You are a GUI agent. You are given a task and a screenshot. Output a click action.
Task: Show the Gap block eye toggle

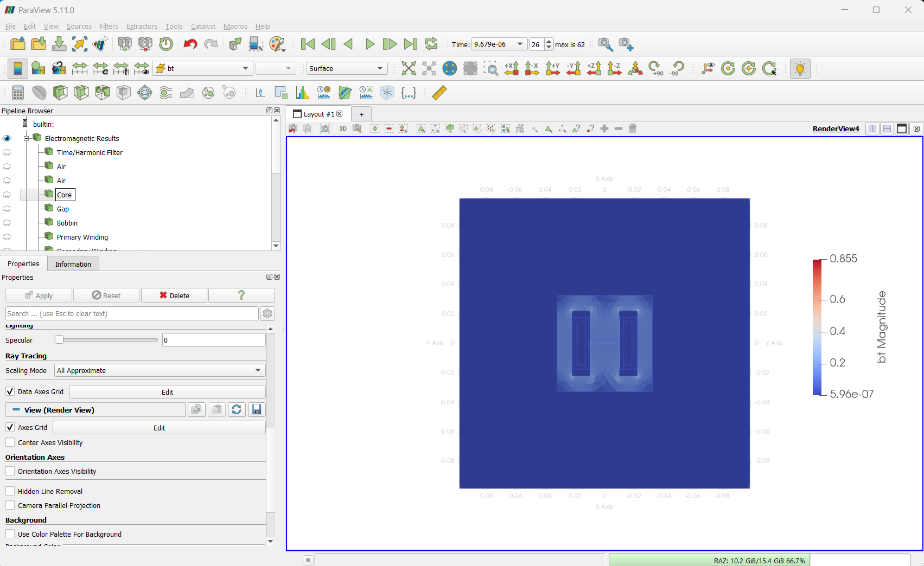point(7,209)
